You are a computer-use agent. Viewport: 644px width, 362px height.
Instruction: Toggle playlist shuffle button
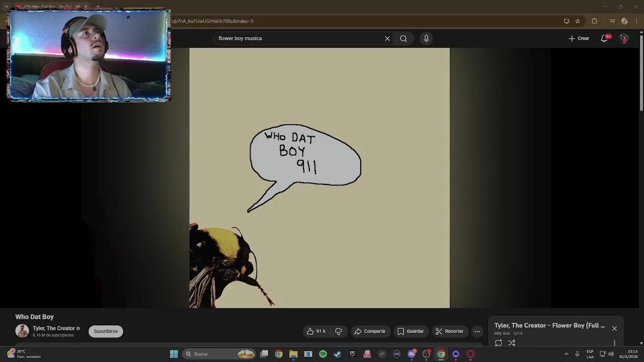512,343
